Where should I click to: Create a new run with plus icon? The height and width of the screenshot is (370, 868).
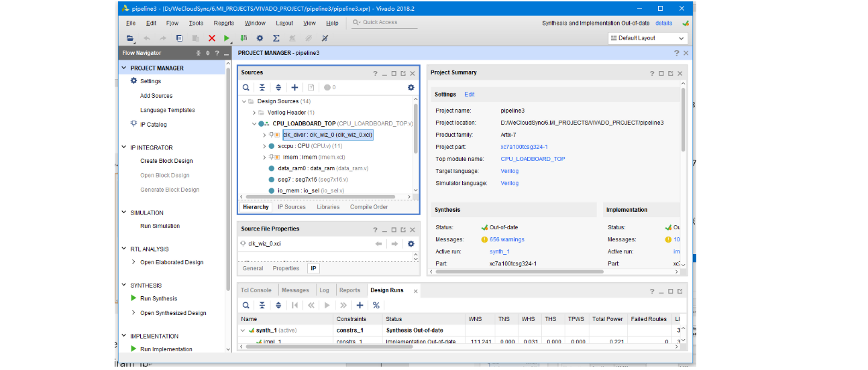pos(360,305)
